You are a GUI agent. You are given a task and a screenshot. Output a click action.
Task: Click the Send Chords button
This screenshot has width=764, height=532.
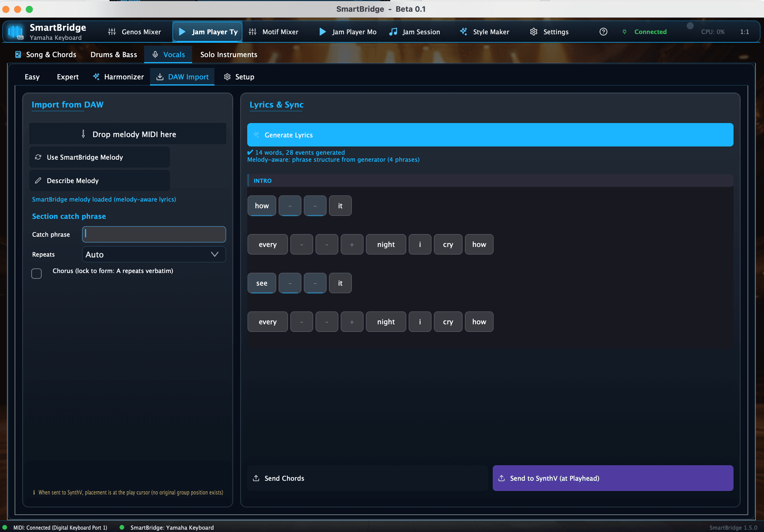coord(367,478)
